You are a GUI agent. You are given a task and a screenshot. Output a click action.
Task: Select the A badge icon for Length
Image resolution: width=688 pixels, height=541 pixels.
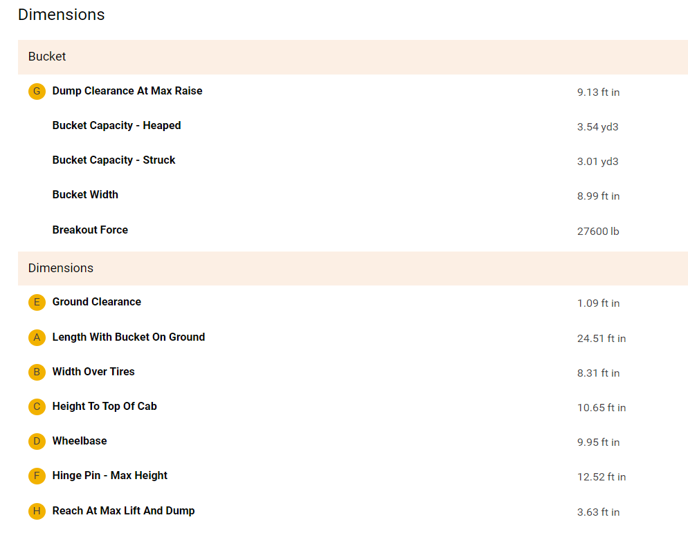pyautogui.click(x=37, y=337)
